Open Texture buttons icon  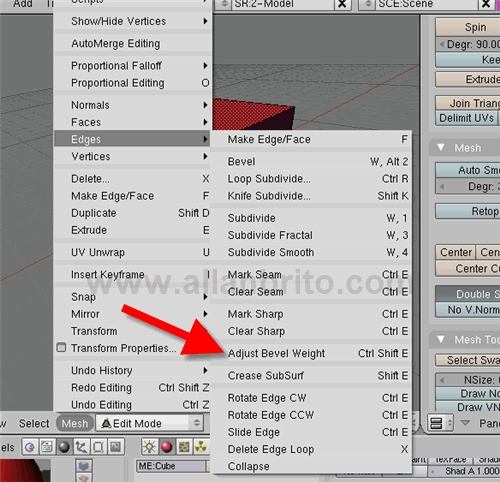[x=184, y=447]
